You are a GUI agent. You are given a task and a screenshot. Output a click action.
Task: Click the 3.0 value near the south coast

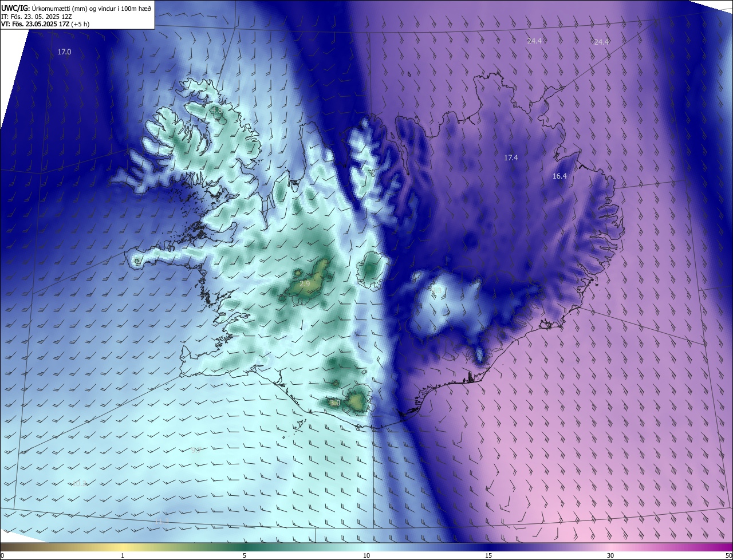point(336,403)
